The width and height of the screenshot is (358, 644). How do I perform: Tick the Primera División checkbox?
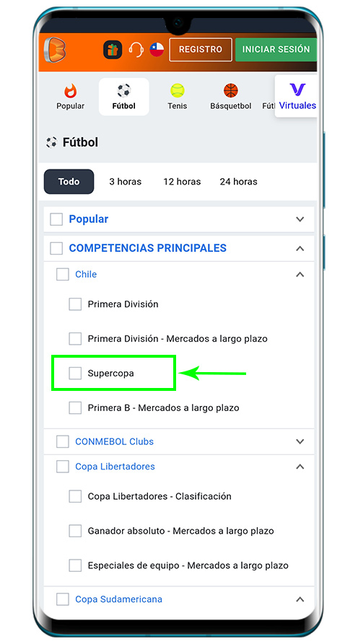[x=75, y=304]
